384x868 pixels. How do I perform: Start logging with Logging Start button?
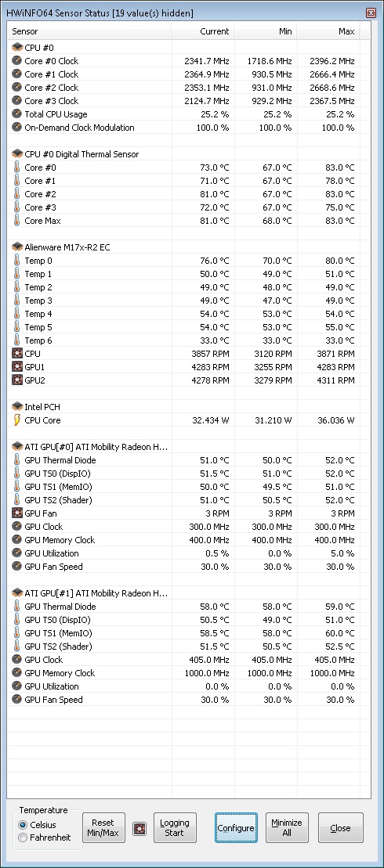175,828
